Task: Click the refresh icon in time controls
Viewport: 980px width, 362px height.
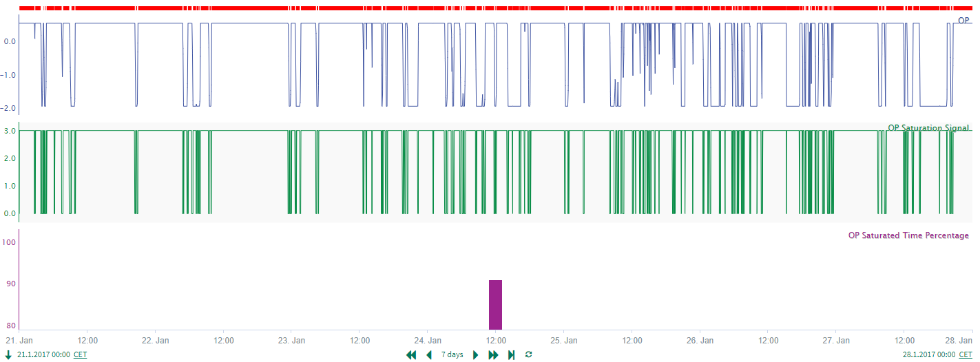Action: click(528, 354)
